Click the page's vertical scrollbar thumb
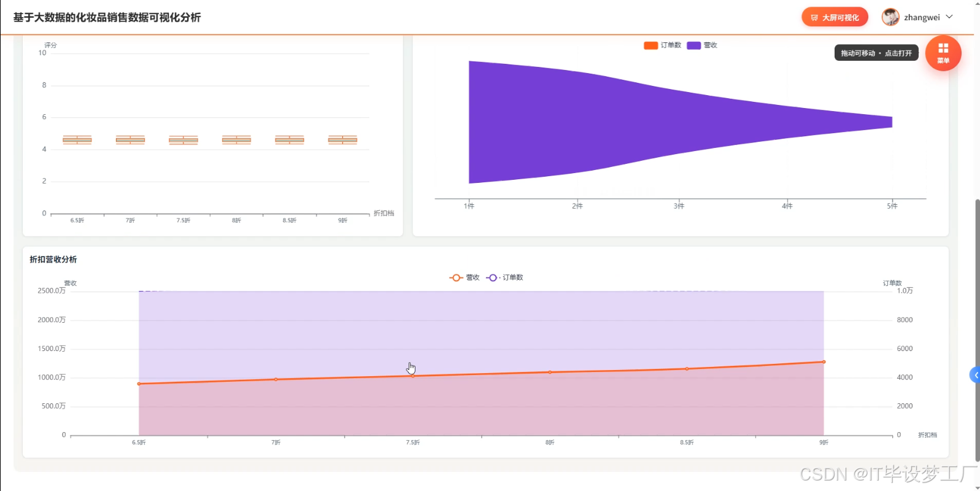The height and width of the screenshot is (491, 980). tap(978, 330)
